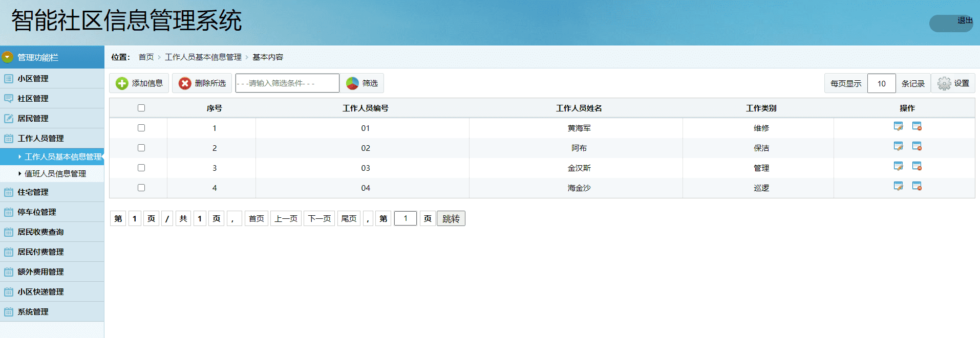The image size is (980, 338).
Task: Click the icon beside 停车位管理
Action: click(9, 212)
